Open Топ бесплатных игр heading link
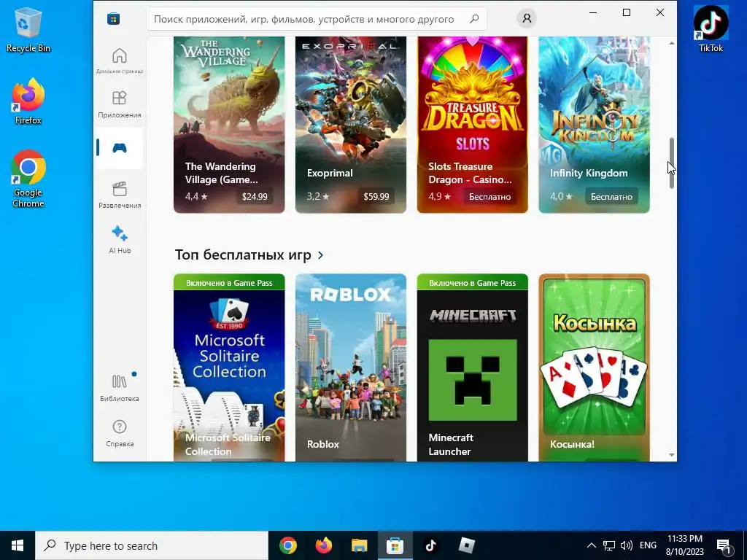Image resolution: width=747 pixels, height=560 pixels. pyautogui.click(x=243, y=254)
